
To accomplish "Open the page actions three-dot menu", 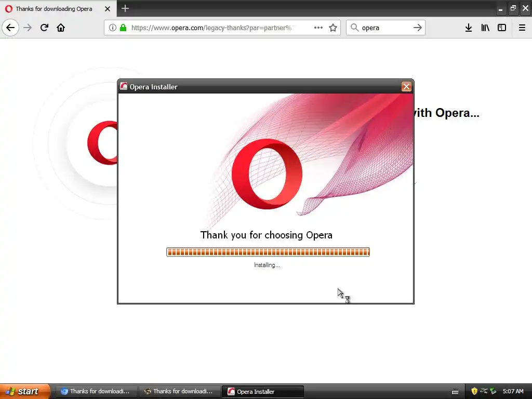I will [x=318, y=28].
